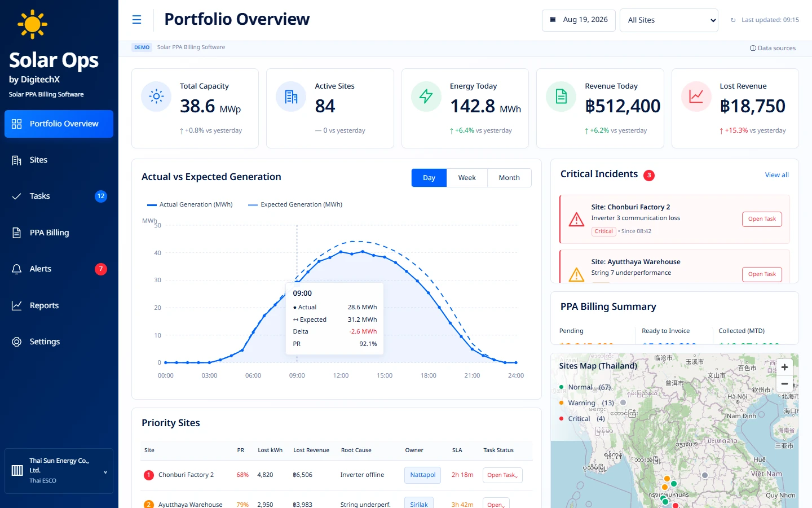Image resolution: width=812 pixels, height=508 pixels.
Task: Click the Alerts badge showing 7
Action: coord(101,269)
